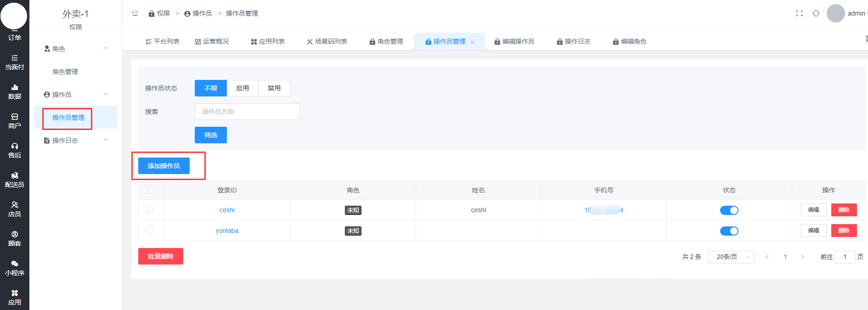Switch to the 平台列表 tab

click(163, 41)
